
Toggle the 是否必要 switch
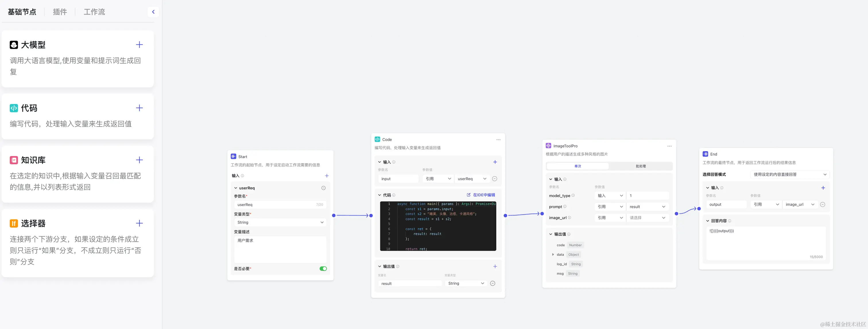tap(323, 269)
